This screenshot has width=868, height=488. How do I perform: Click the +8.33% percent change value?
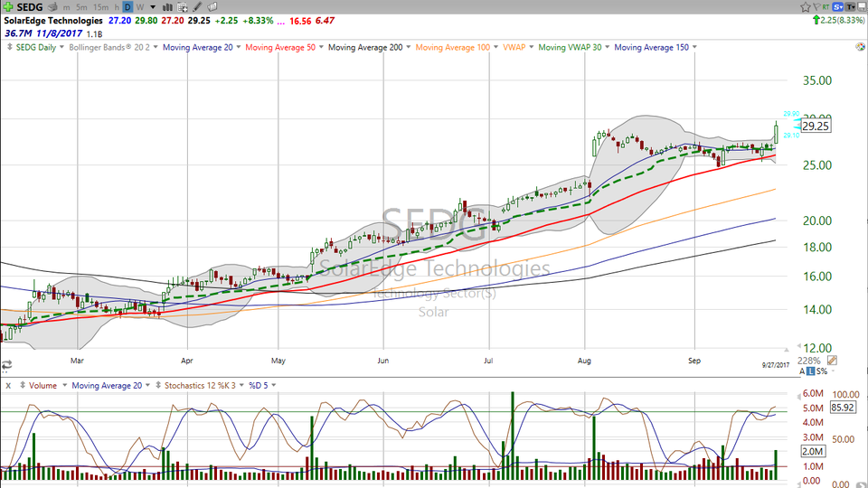258,21
